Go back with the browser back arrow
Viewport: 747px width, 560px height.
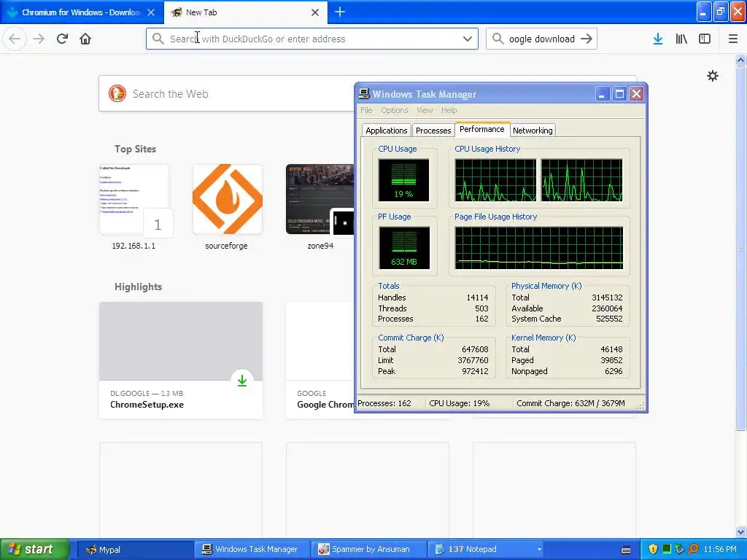(x=15, y=39)
